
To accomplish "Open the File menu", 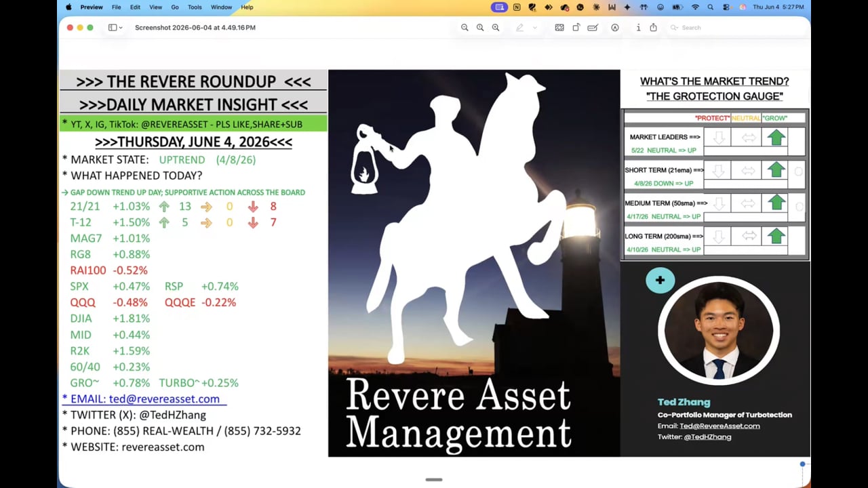I will (117, 7).
